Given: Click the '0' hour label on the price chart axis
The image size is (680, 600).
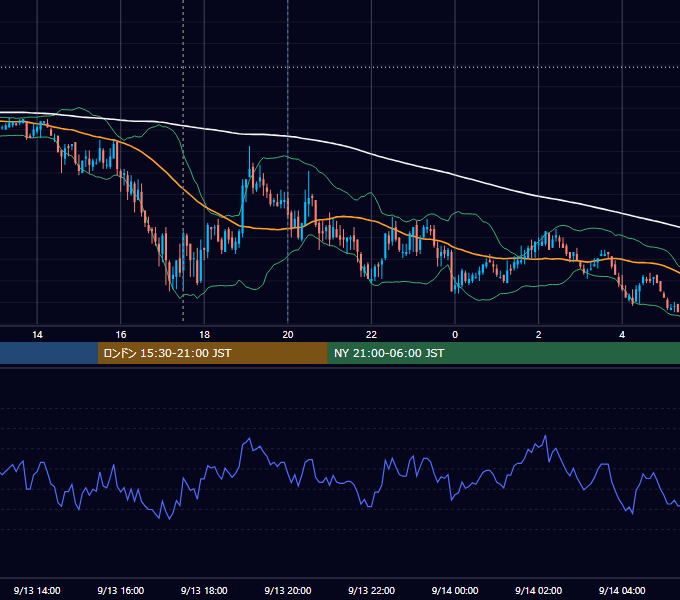Looking at the screenshot, I should click(x=455, y=335).
